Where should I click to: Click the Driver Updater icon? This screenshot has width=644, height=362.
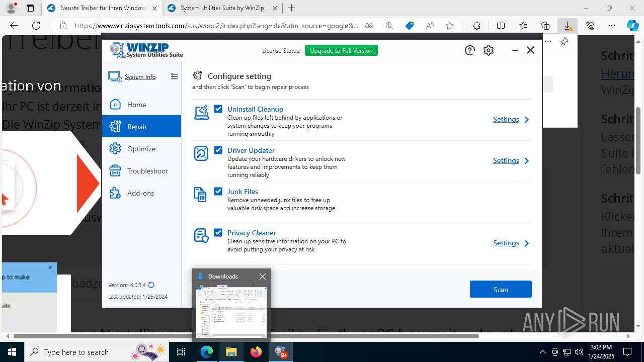[201, 153]
